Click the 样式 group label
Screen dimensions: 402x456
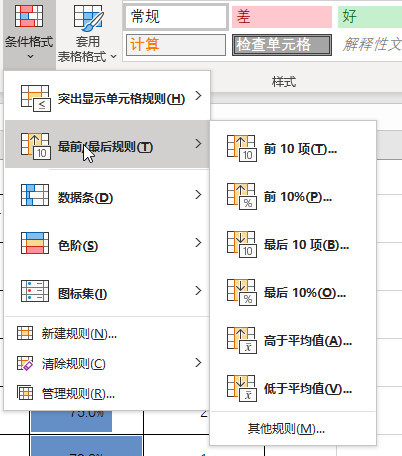pyautogui.click(x=284, y=81)
